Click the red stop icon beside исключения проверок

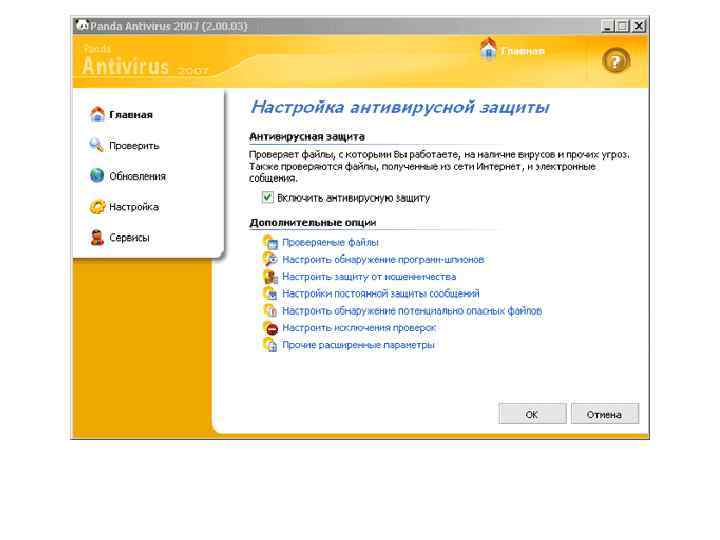coord(270,328)
